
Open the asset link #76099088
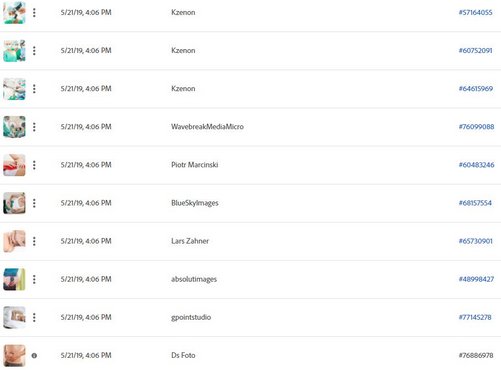coord(476,127)
